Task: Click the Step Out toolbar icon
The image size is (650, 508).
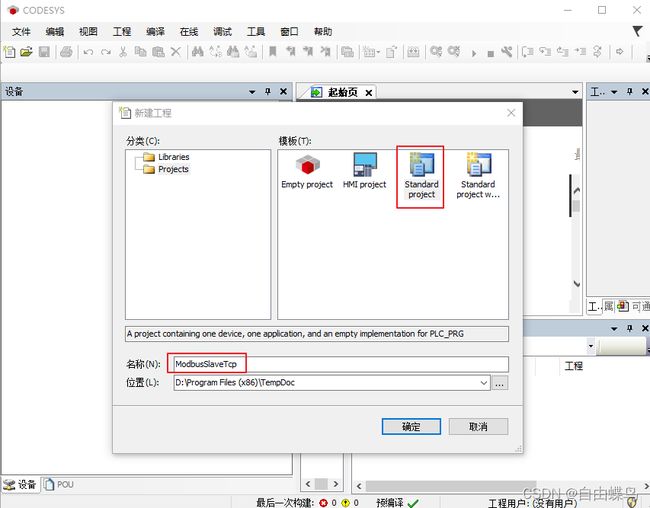Action: [x=562, y=52]
